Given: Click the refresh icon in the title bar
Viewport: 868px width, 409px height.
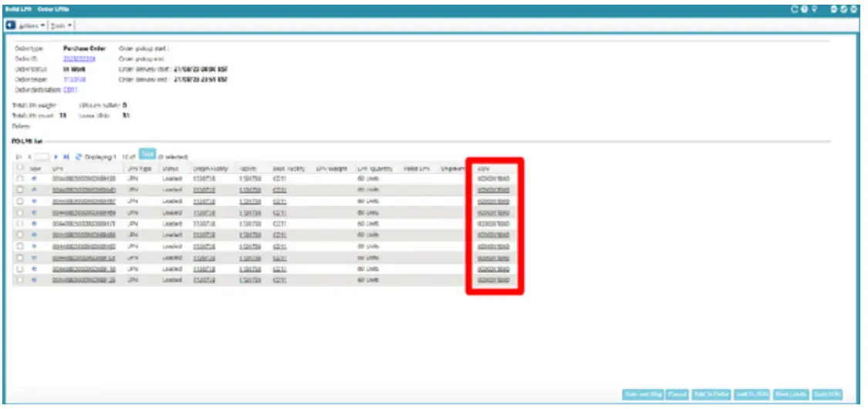Looking at the screenshot, I should pos(795,8).
